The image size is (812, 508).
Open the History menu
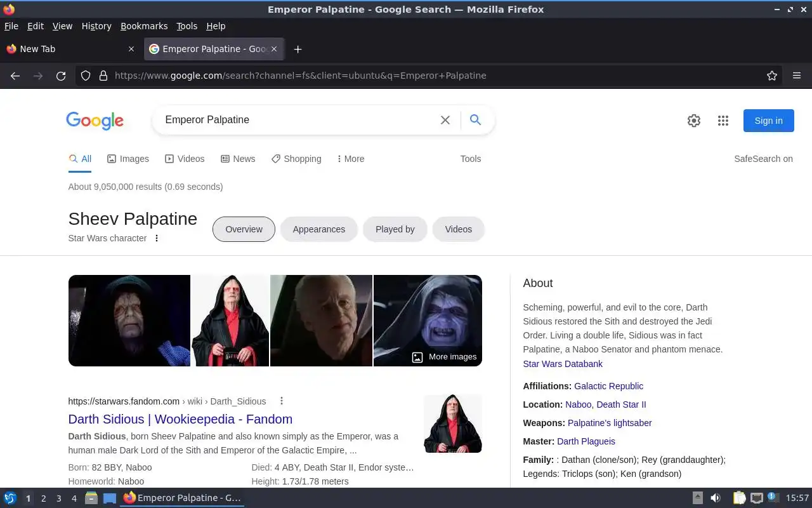pyautogui.click(x=96, y=26)
